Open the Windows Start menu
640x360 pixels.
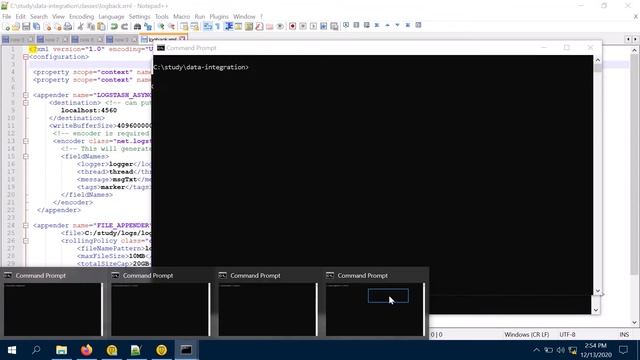[11, 350]
